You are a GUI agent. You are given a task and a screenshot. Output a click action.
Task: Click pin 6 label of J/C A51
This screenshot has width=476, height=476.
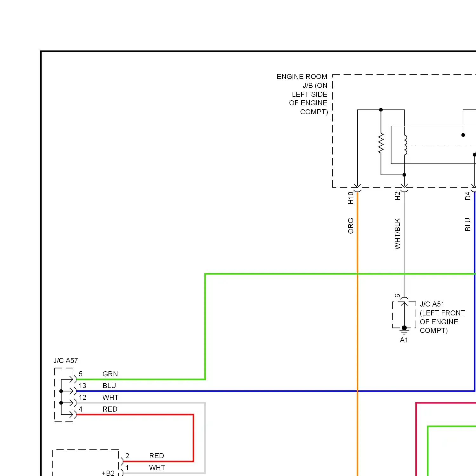point(397,296)
